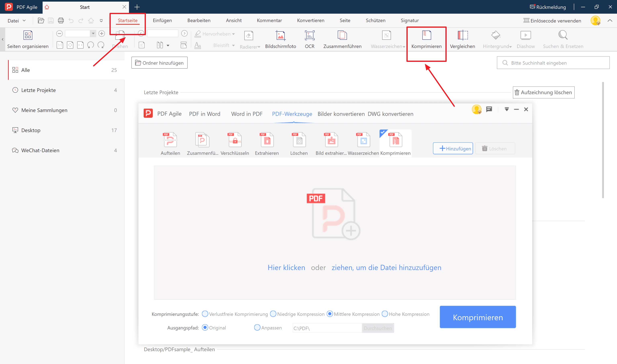Select the Zusammenfü... tool in PDF-Werkzeuge
The width and height of the screenshot is (617, 364).
pos(203,144)
